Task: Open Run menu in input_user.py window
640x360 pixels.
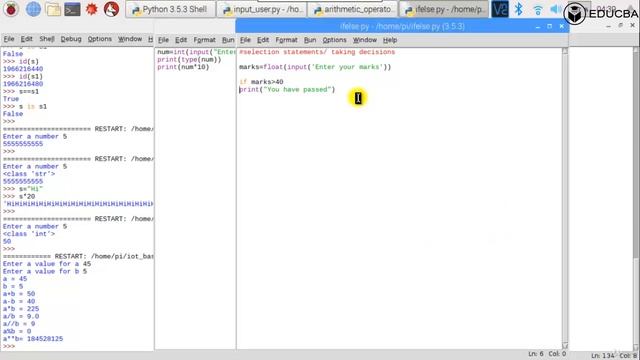Action: point(228,40)
